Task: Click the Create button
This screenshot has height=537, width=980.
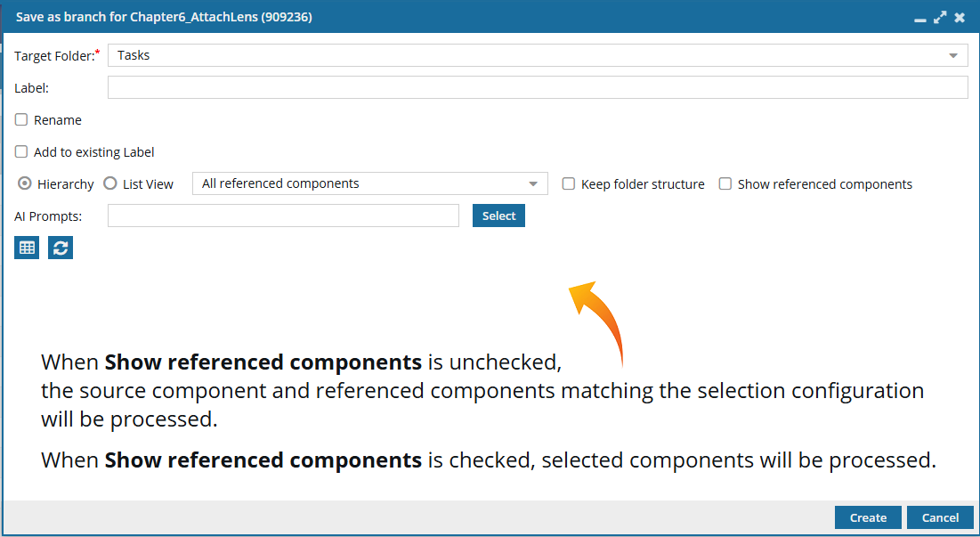Action: 868,517
